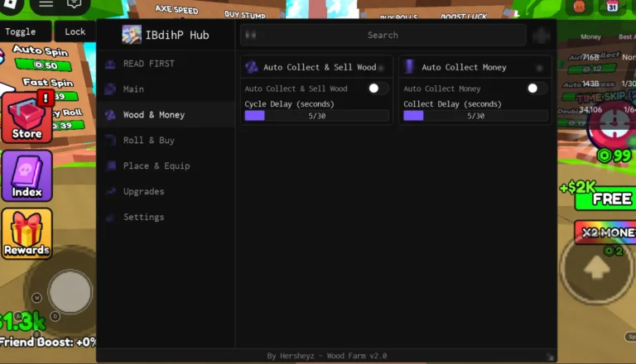Open the Index book icon
The height and width of the screenshot is (364, 636).
pos(26,175)
